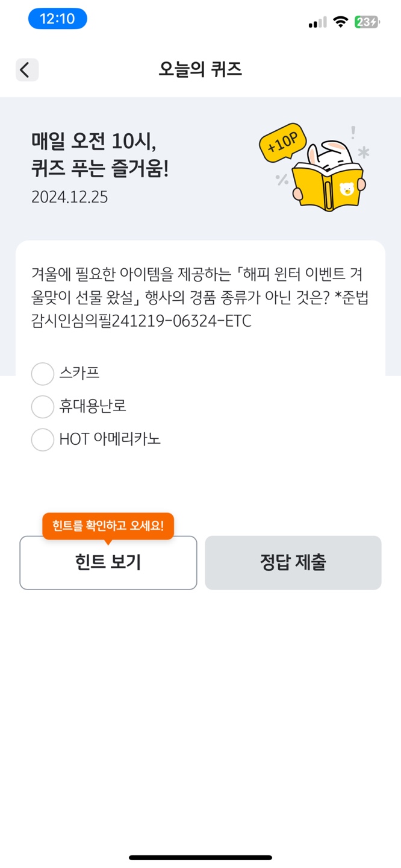
Task: Tap the 2024.12.25 date text
Action: (x=70, y=197)
